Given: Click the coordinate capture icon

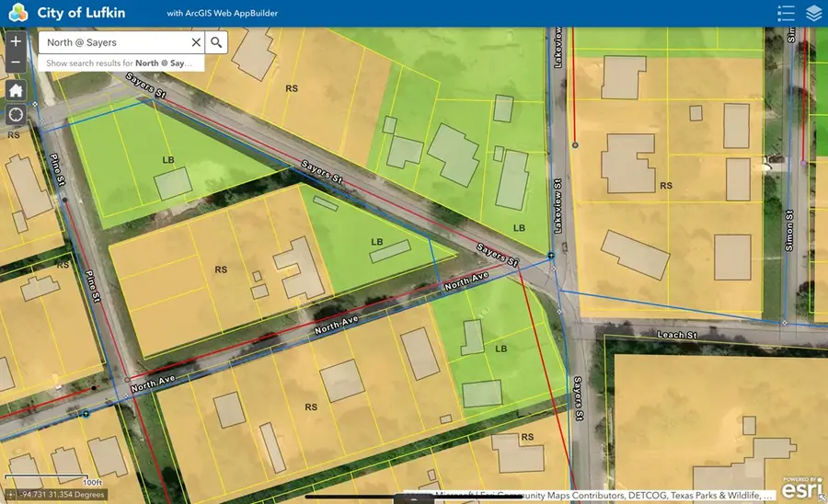Looking at the screenshot, I should (11, 495).
